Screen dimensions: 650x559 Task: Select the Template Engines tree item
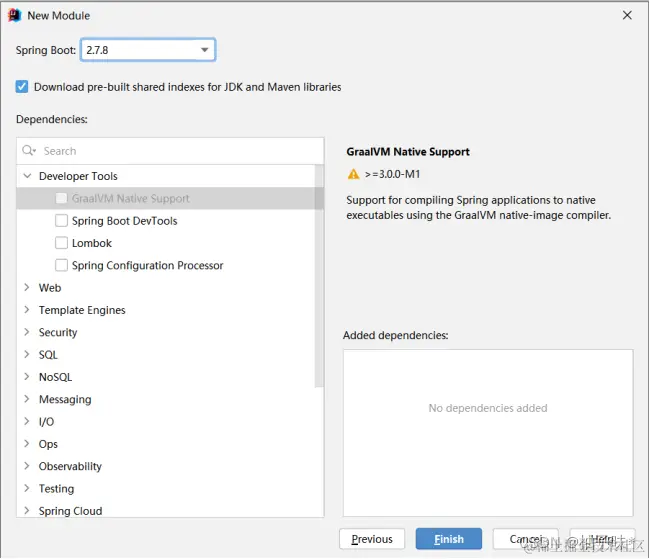(x=82, y=310)
